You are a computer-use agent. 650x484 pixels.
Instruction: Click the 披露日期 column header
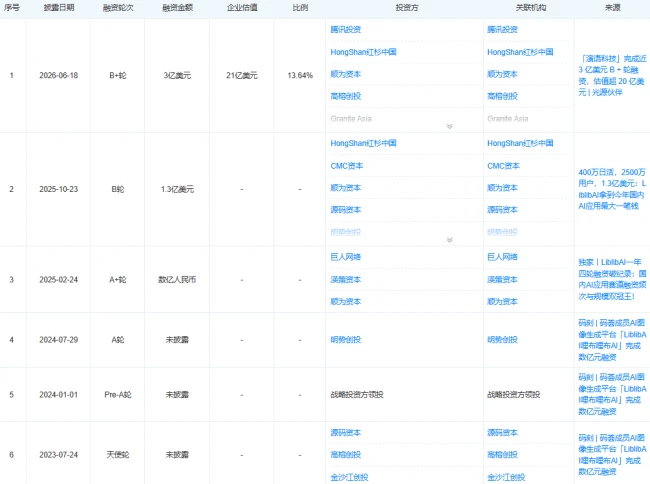[x=59, y=7]
